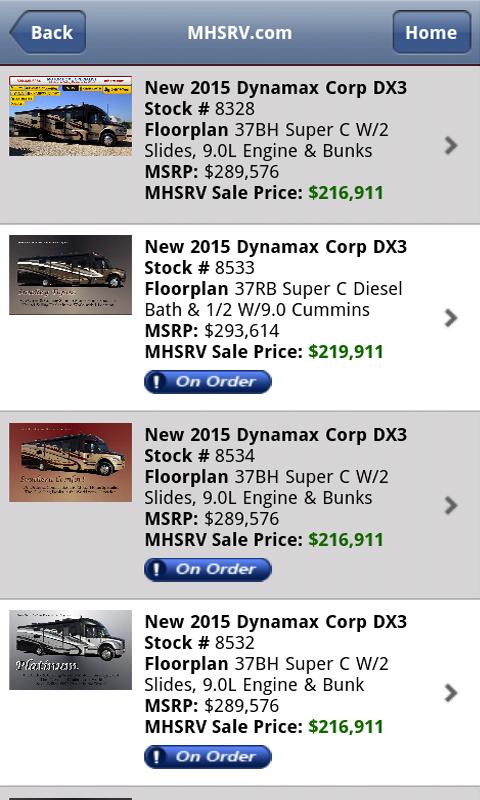View thumbnail photo of Stock 8534 RV
The height and width of the screenshot is (800, 480).
coord(70,462)
